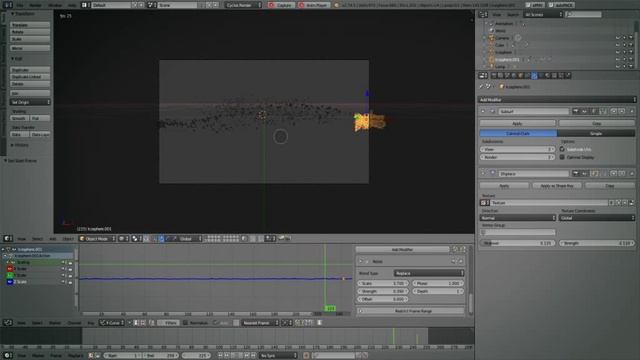Open the Object menu in 3D View header
The width and height of the screenshot is (640, 360).
pyautogui.click(x=68, y=238)
